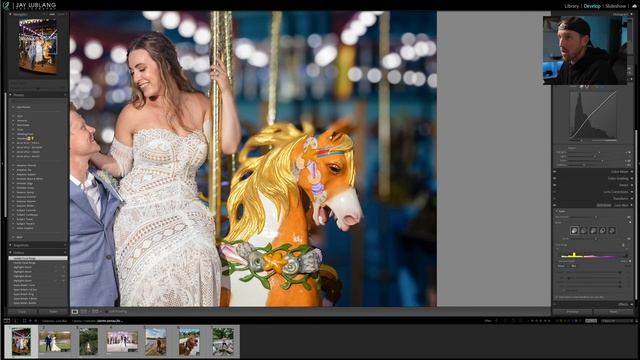This screenshot has width=640, height=360.
Task: Select the first filmstrip thumbnail of carousel
Action: 21,342
